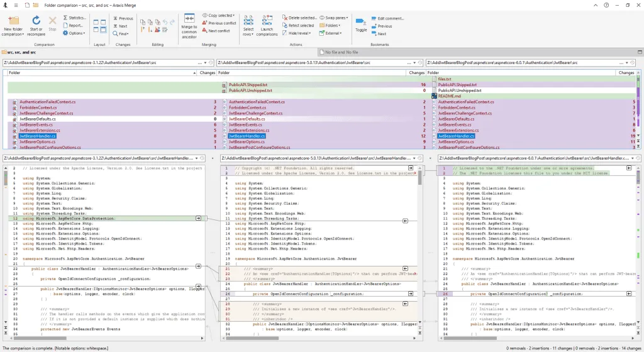Click Launch comparisons

[267, 26]
